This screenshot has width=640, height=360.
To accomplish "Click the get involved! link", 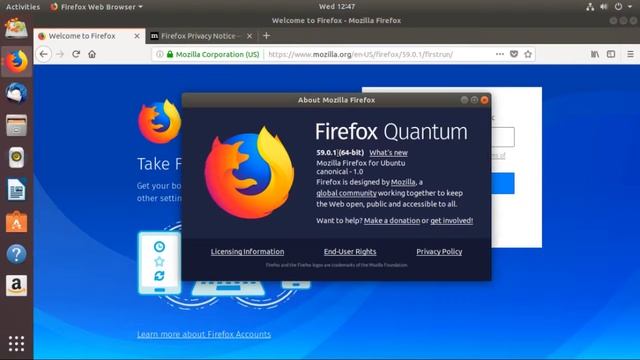I will 451,220.
